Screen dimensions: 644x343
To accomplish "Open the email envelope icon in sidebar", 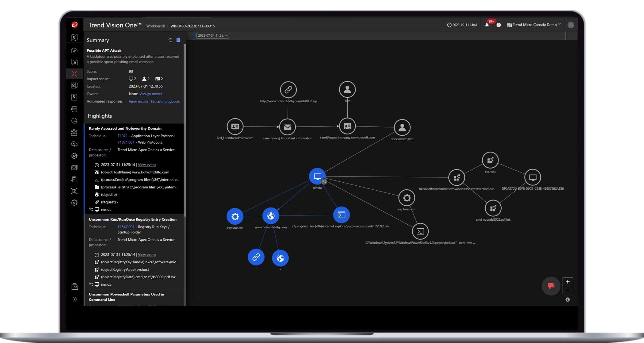I will [x=74, y=168].
